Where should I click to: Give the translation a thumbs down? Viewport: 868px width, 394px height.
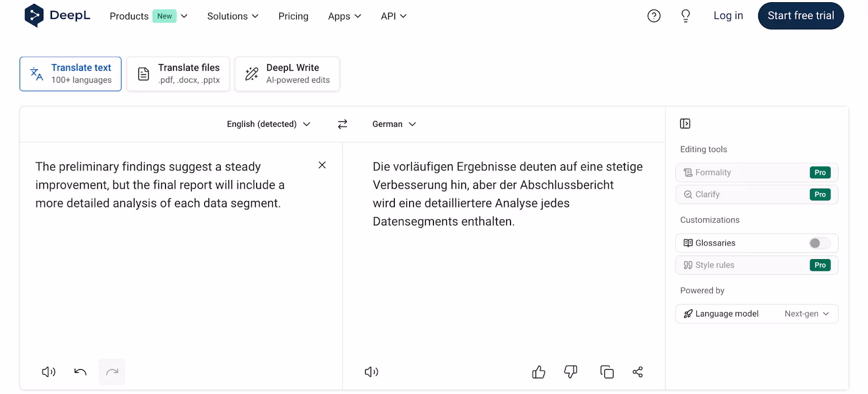571,372
